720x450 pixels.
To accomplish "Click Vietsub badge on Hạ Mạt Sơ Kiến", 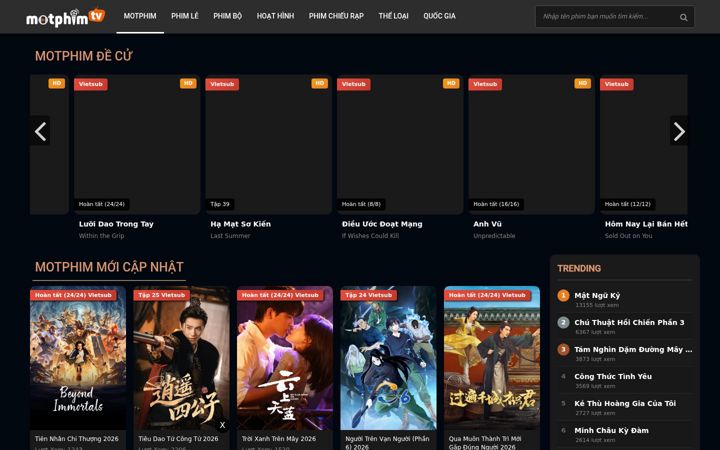I will (222, 84).
